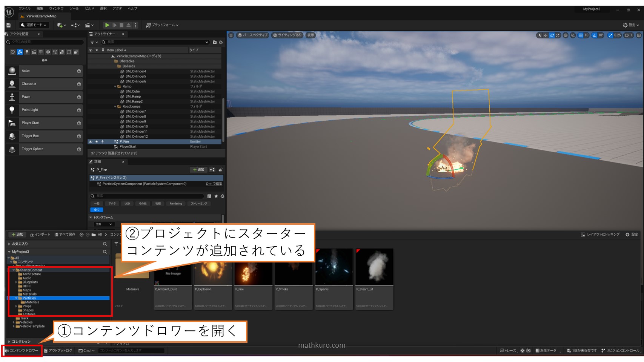Toggle world coordinate system globe icon
Screen dimensions: 644x362
click(566, 35)
